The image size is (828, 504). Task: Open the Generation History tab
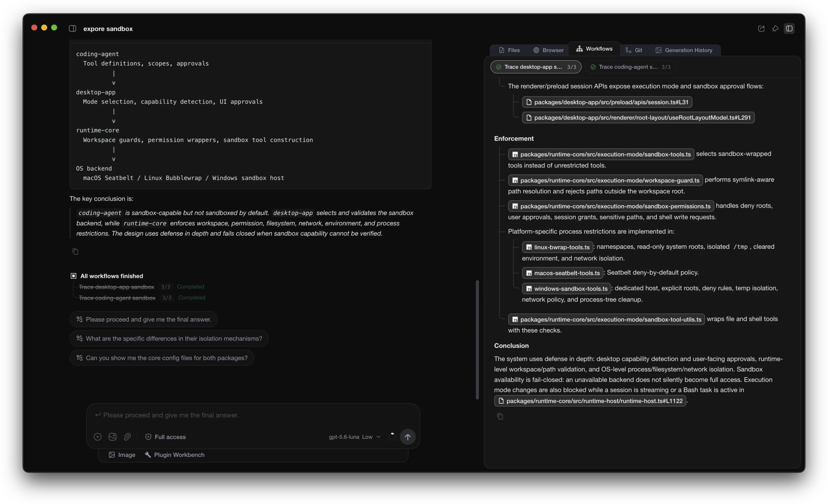pos(684,50)
